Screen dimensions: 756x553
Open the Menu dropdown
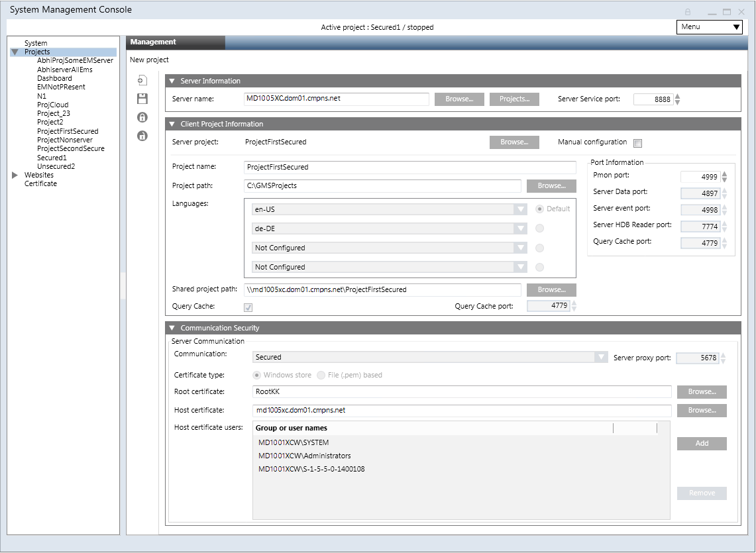(x=709, y=27)
